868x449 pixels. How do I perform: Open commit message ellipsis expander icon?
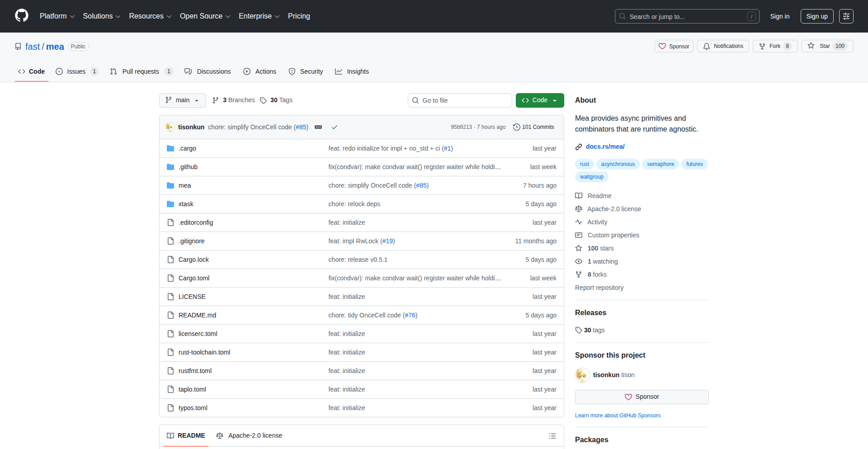[x=319, y=127]
